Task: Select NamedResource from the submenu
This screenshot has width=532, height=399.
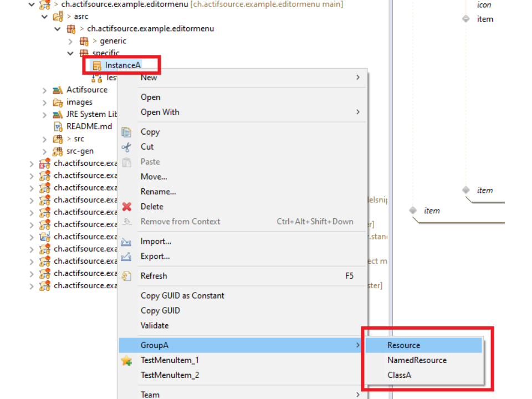Action: pyautogui.click(x=417, y=360)
